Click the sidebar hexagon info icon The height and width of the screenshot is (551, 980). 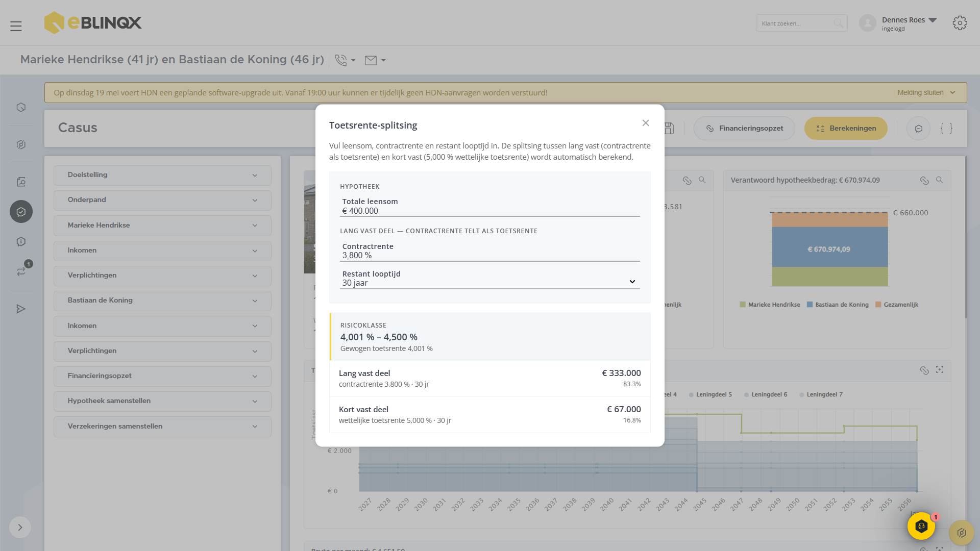(21, 241)
